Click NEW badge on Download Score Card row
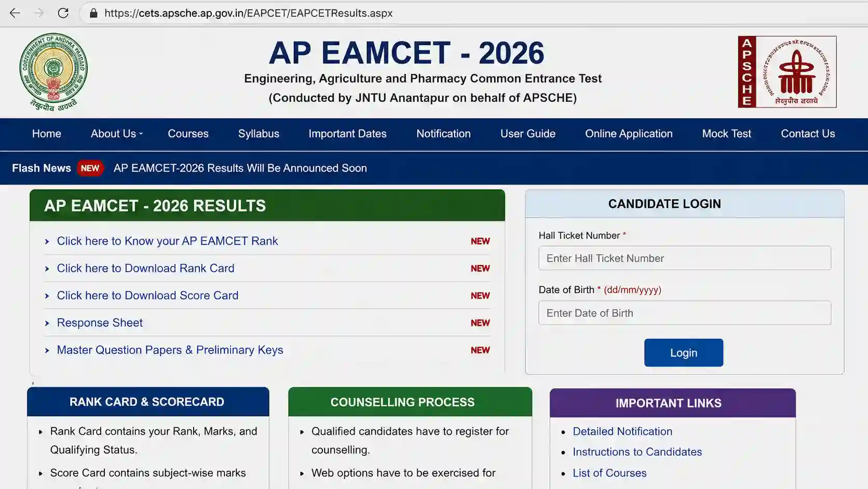This screenshot has height=489, width=868. click(x=480, y=296)
